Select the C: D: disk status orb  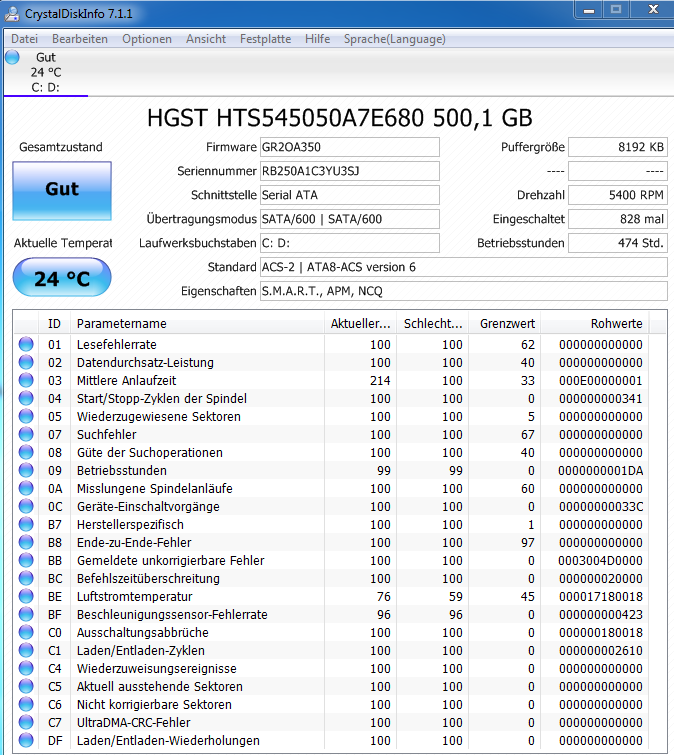(x=13, y=57)
